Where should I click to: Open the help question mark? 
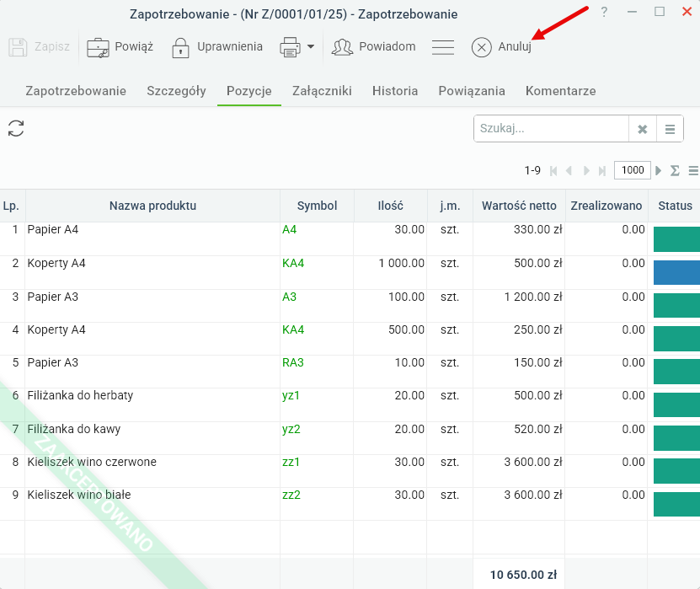tap(604, 12)
